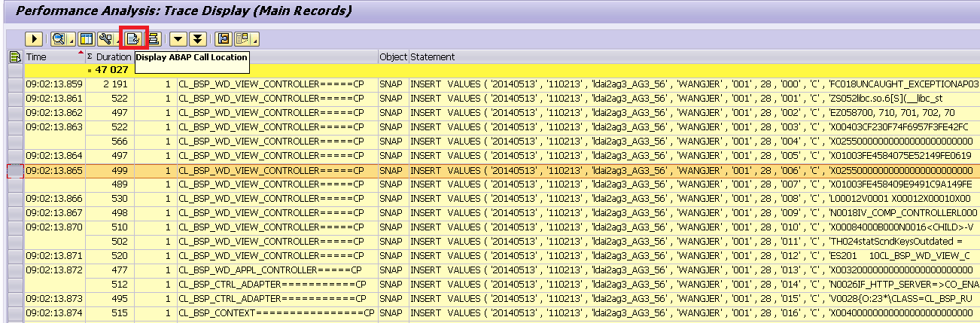Open the magnifier icon's dropdown arrow
The image size is (980, 323).
[x=70, y=38]
